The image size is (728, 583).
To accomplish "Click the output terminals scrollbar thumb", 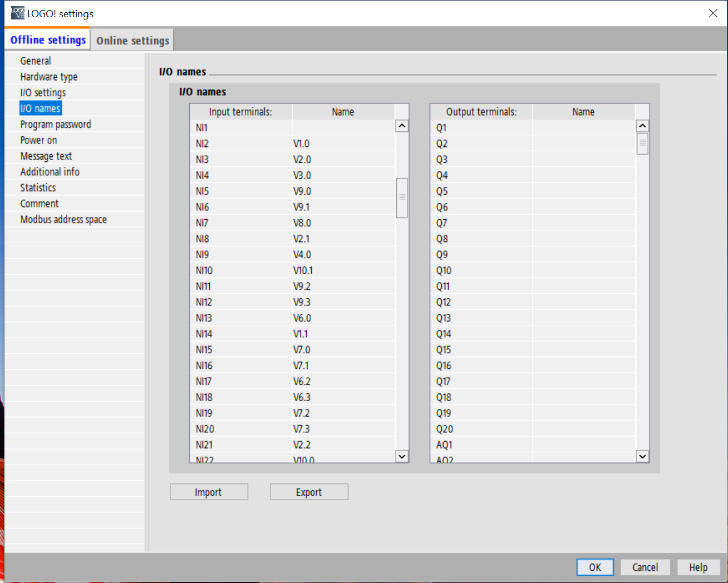I will [642, 144].
